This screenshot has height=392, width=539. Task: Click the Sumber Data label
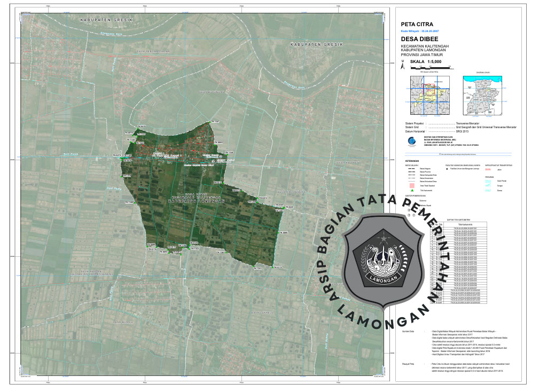pos(408,332)
